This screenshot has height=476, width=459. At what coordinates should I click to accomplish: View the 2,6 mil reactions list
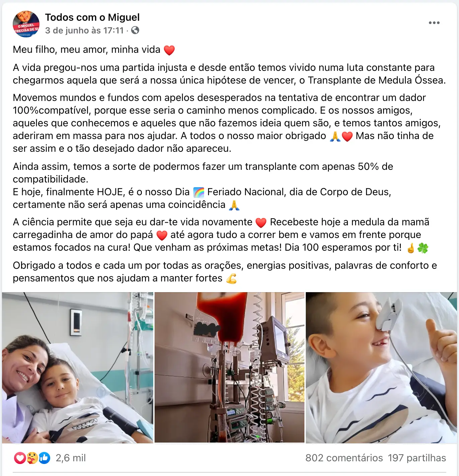[71, 458]
